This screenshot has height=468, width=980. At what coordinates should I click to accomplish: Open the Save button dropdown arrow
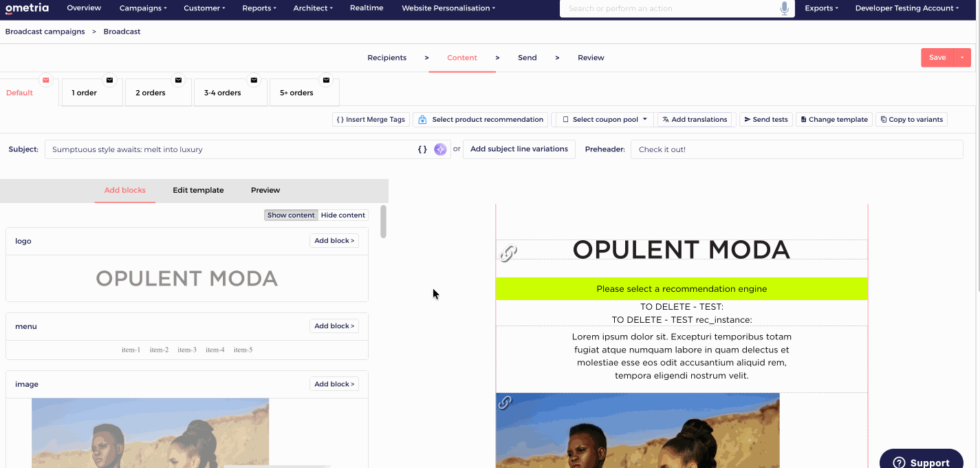point(962,58)
